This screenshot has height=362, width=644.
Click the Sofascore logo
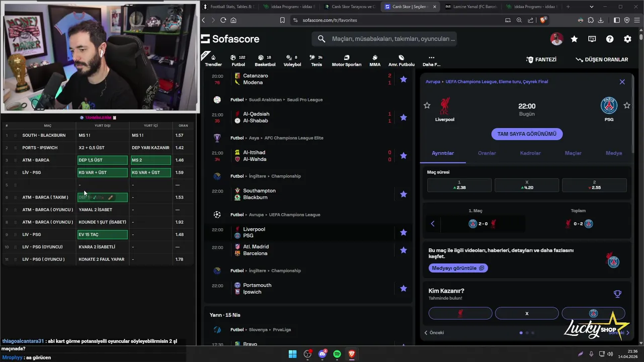(230, 39)
